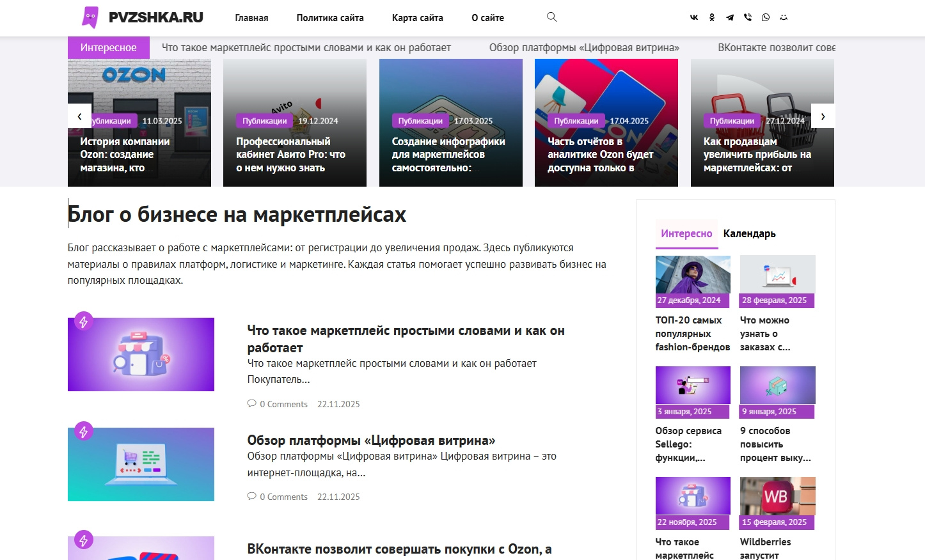Open the WhatsApp contact icon
This screenshot has height=560, width=925.
(x=766, y=18)
